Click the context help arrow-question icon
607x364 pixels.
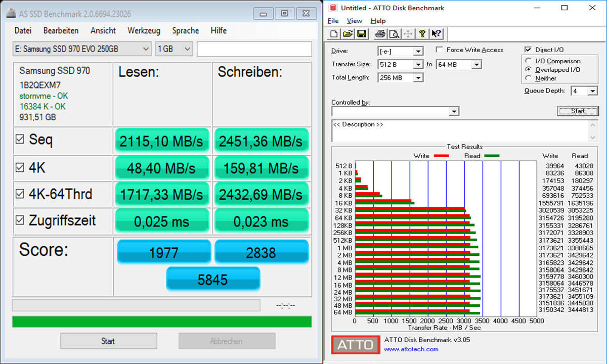coord(437,34)
